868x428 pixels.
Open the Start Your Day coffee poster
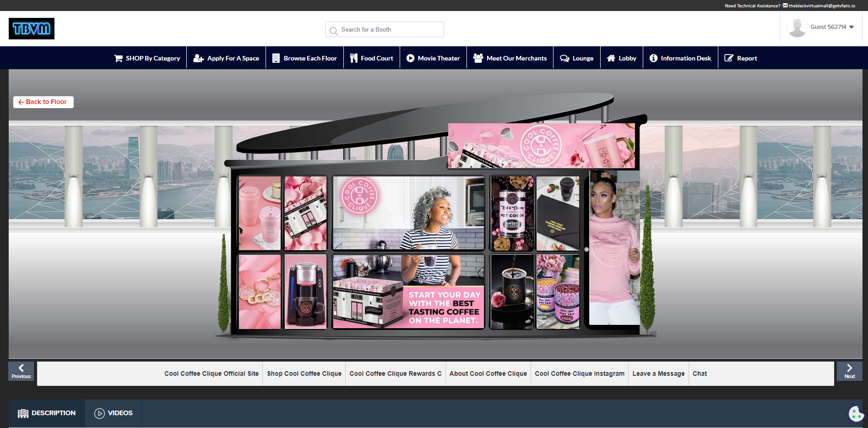(408, 292)
